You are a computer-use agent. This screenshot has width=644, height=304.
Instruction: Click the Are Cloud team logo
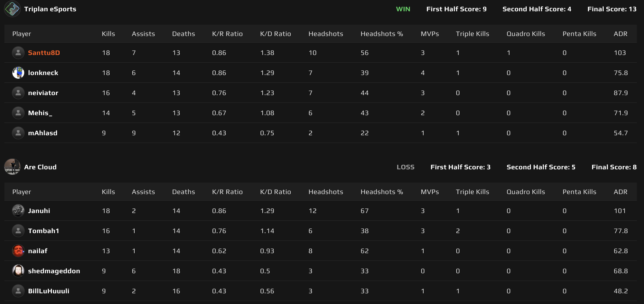click(x=12, y=167)
